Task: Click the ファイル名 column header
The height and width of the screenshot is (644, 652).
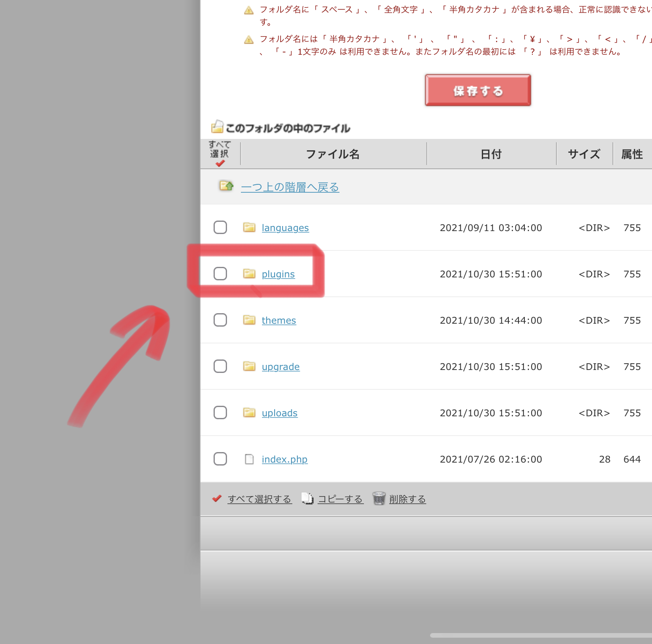Action: click(x=333, y=154)
